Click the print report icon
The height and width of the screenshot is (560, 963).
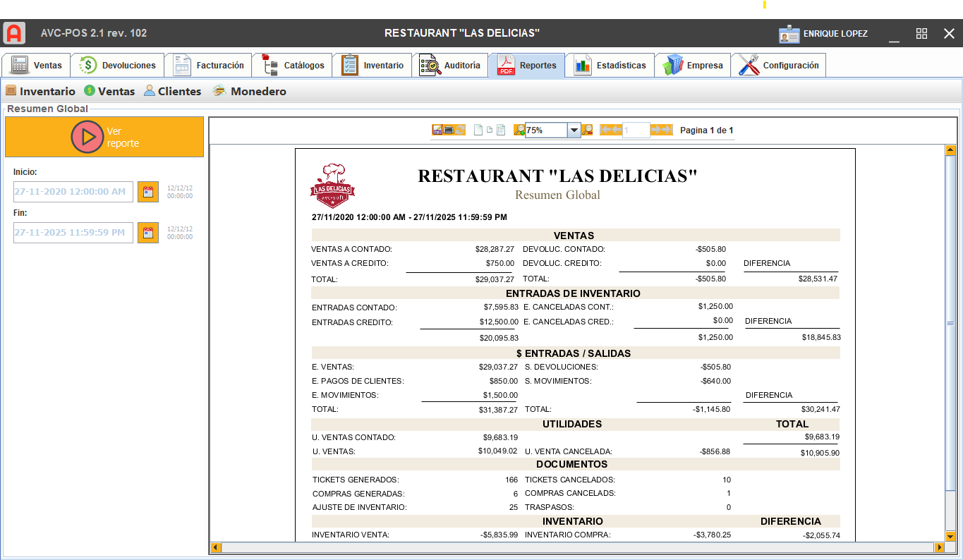449,130
